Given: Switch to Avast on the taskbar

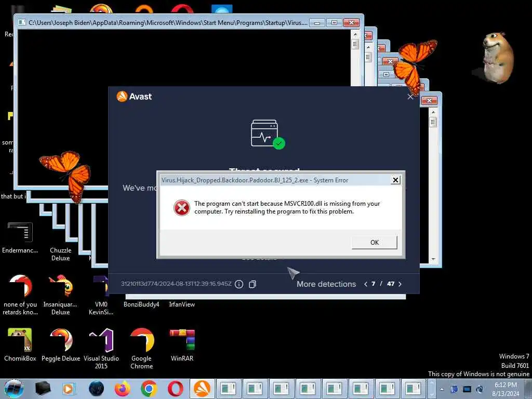Looking at the screenshot, I should pos(202,389).
